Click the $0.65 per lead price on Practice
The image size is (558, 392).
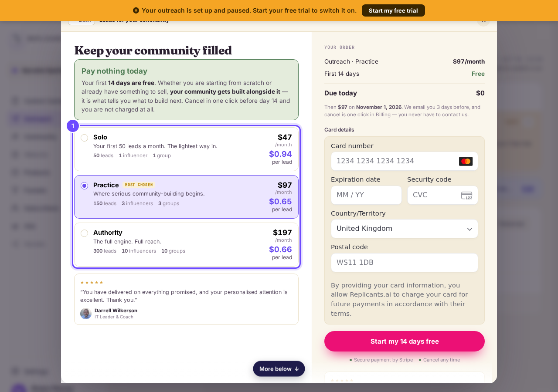[x=280, y=201]
